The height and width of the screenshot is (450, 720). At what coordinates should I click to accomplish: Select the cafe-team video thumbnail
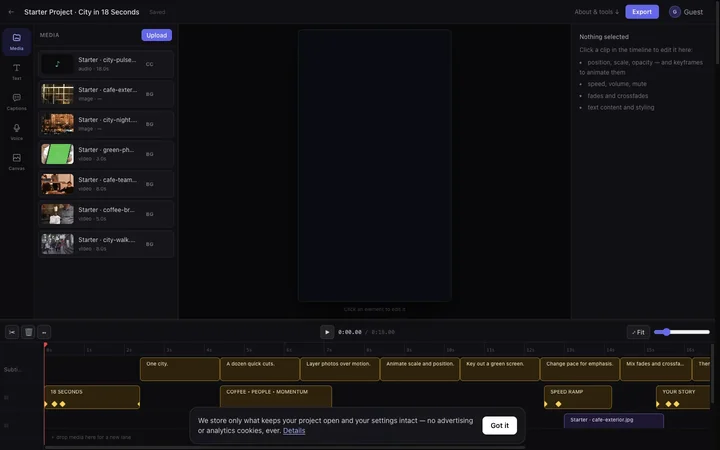tap(57, 184)
